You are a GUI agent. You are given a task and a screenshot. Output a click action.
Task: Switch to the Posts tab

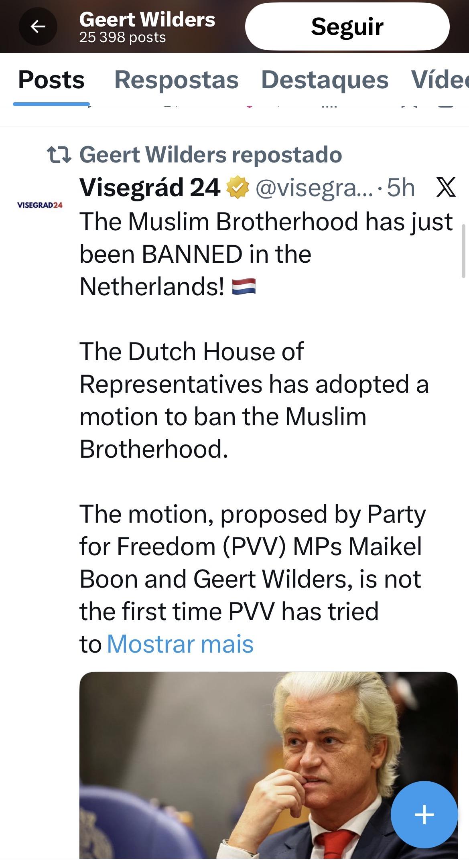[51, 79]
